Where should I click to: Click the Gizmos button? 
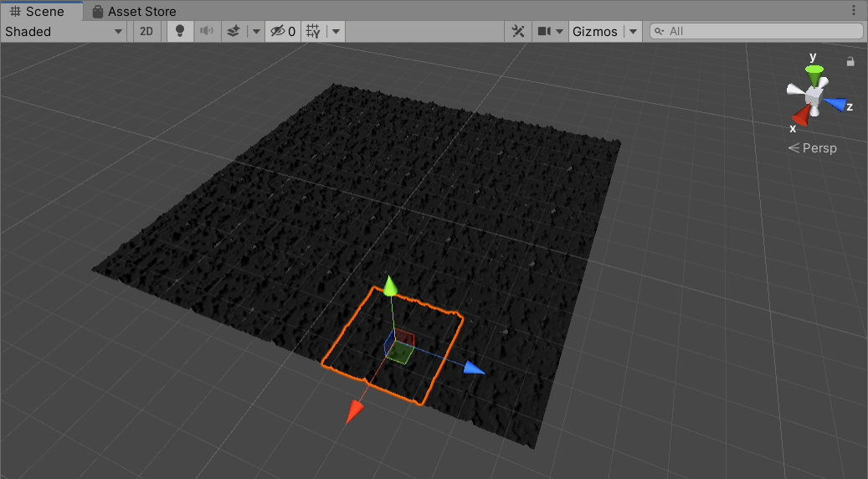(594, 32)
